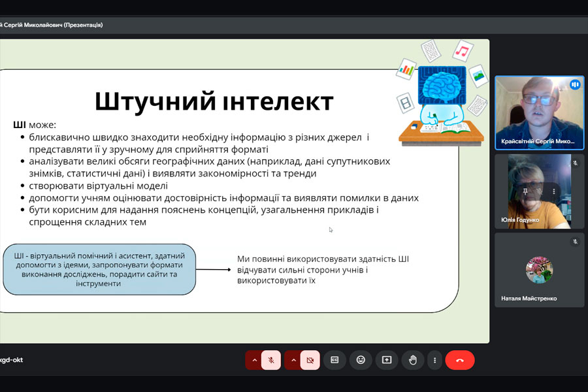
Task: Click bullet аналізувати великі обсяги географічних даних
Action: coord(209,167)
